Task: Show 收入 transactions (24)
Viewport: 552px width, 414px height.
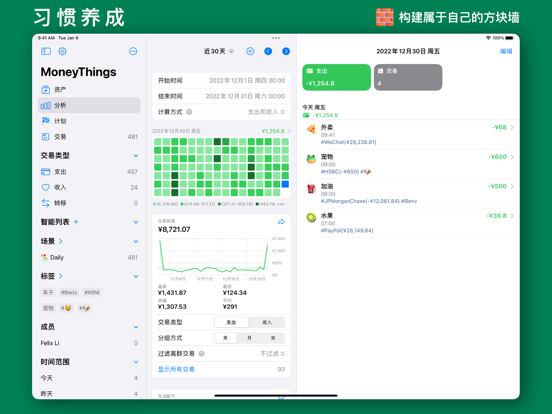Action: coord(89,187)
